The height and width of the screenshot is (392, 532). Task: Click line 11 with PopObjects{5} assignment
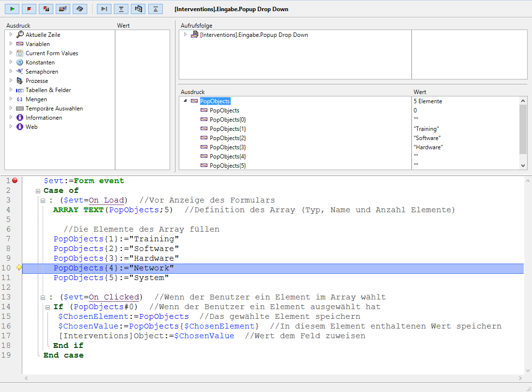pos(111,278)
